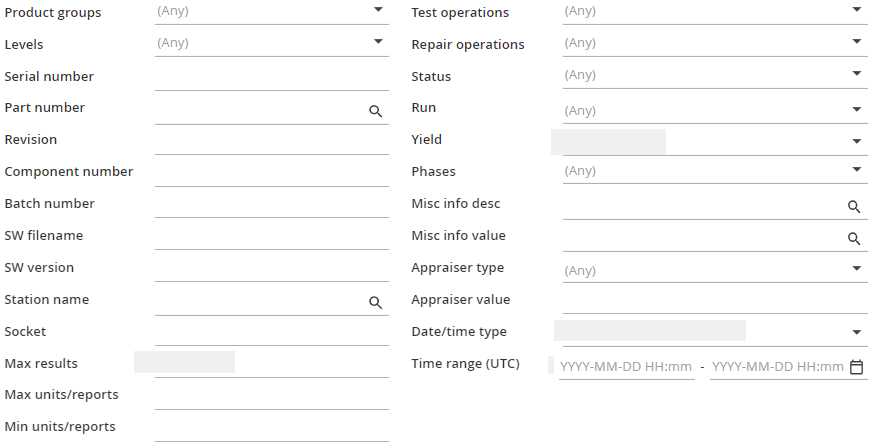Open the Repair operations dropdown arrow
Viewport: 871px width, 446px height.
coord(857,42)
